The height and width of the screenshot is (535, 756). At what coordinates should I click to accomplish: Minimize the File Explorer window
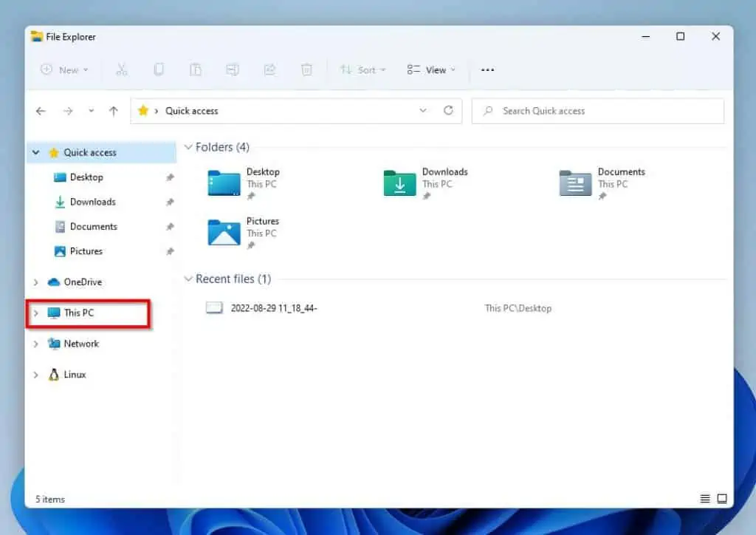[645, 37]
